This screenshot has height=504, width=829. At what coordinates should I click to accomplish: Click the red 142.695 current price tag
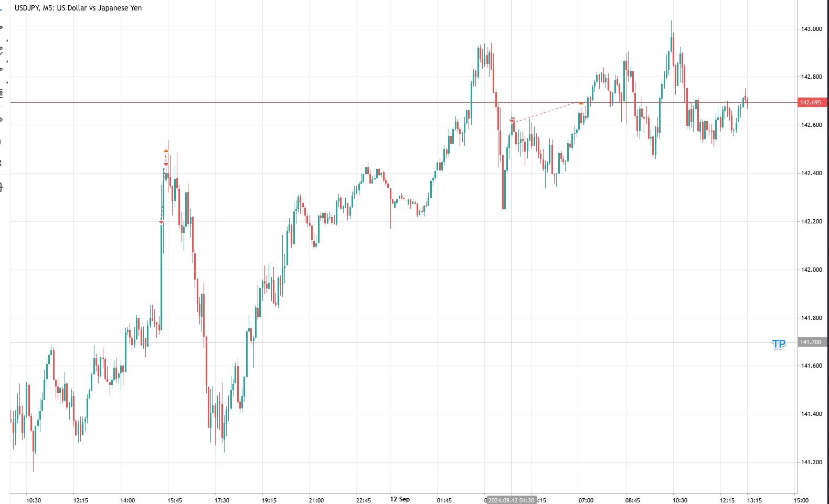(x=812, y=102)
